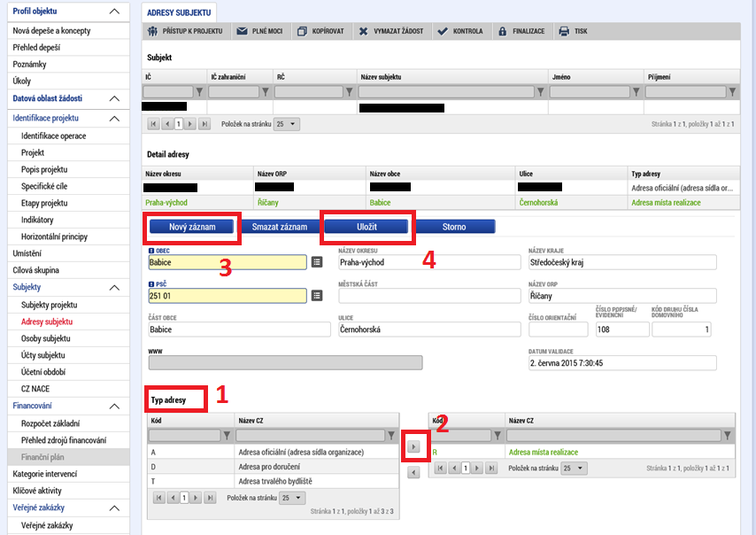This screenshot has width=756, height=535.
Task: Open Kategorie intervencí in sidebar
Action: (68, 474)
